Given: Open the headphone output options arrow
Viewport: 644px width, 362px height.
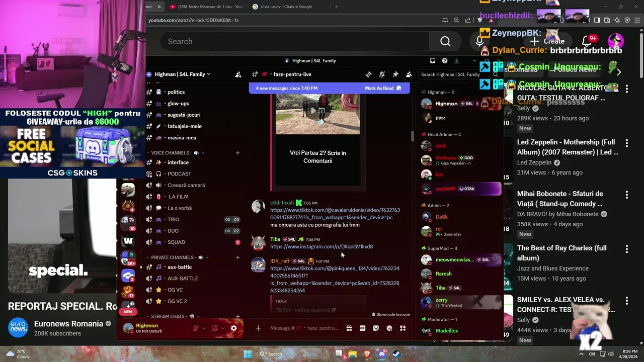Looking at the screenshot, I should pos(223,328).
